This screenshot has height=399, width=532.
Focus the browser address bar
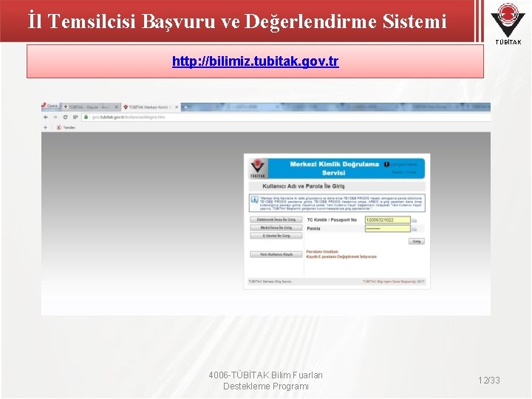[x=286, y=117]
